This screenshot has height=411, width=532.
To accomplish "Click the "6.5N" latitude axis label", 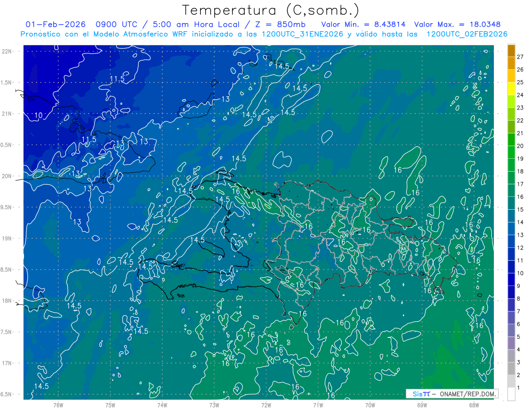I will 7,394.
